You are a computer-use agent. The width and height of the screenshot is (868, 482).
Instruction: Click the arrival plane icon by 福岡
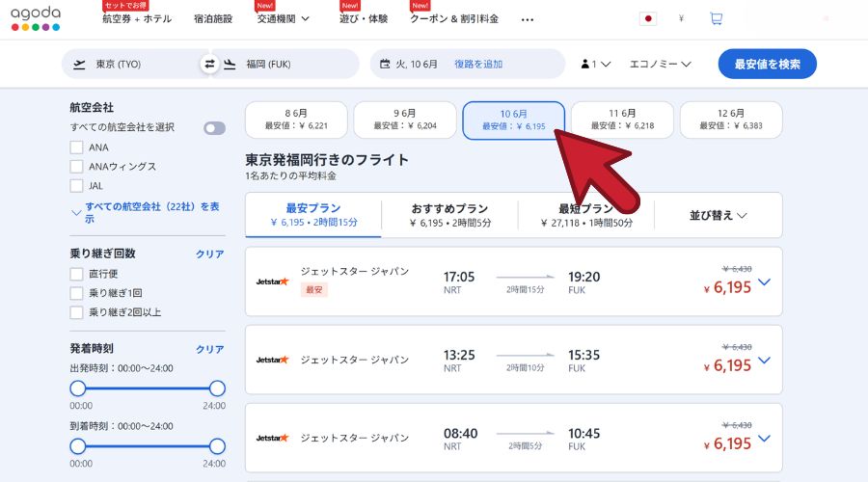pyautogui.click(x=230, y=65)
